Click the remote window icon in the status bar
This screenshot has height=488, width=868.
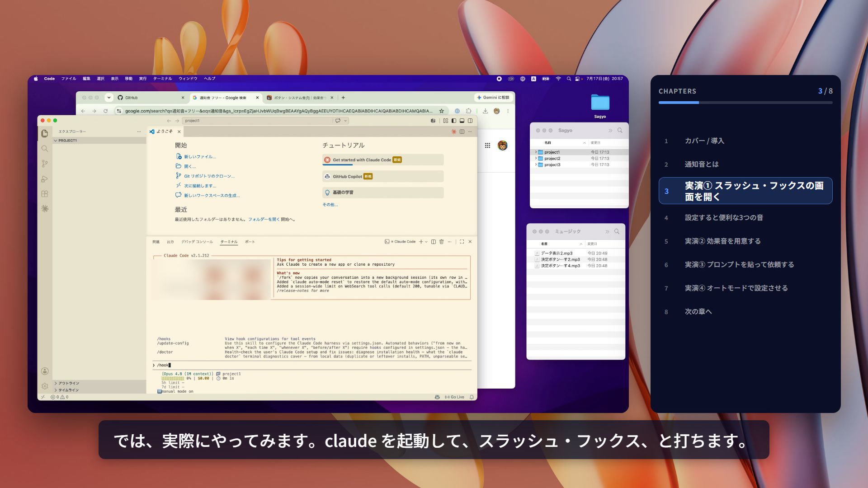coord(43,397)
